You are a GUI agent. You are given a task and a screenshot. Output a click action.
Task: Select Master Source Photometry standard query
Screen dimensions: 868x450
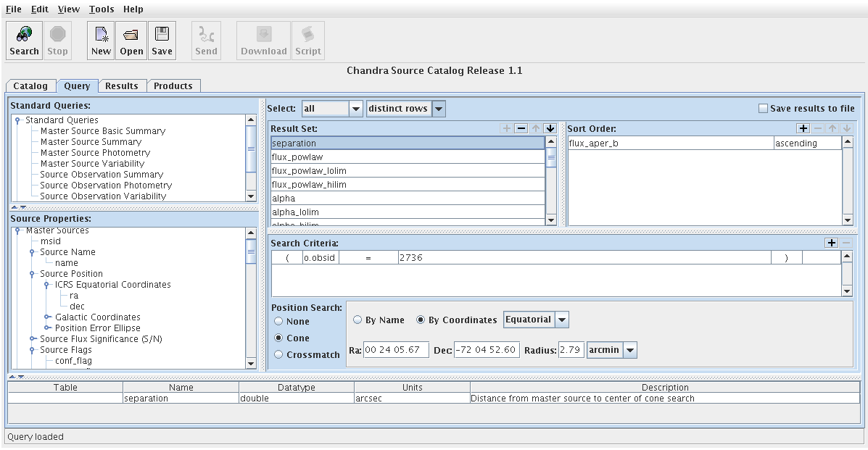[x=95, y=153]
